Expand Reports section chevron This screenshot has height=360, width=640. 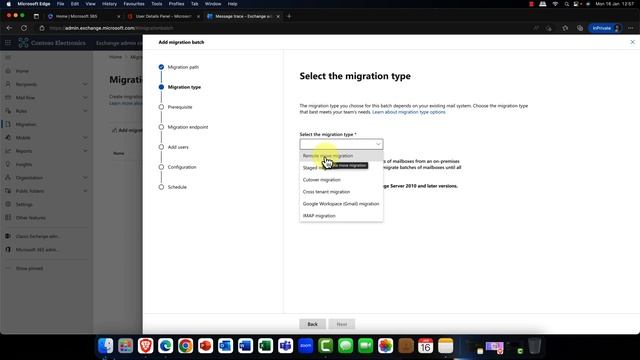(85, 151)
